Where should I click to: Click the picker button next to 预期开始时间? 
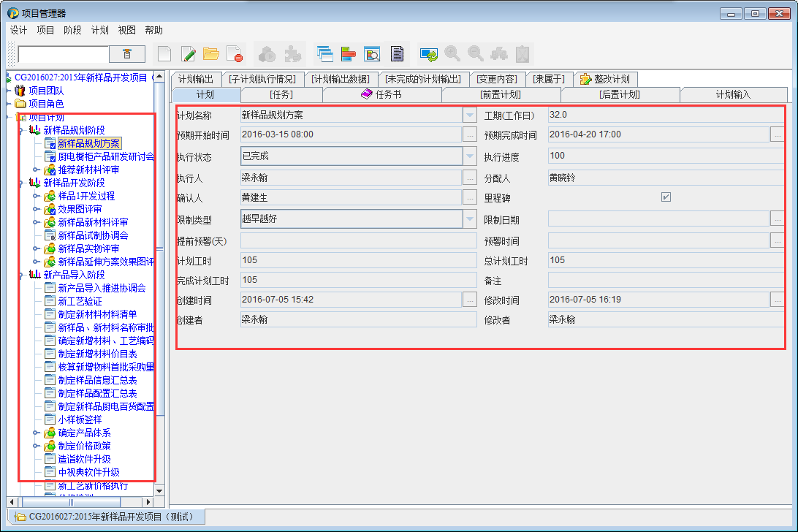470,135
